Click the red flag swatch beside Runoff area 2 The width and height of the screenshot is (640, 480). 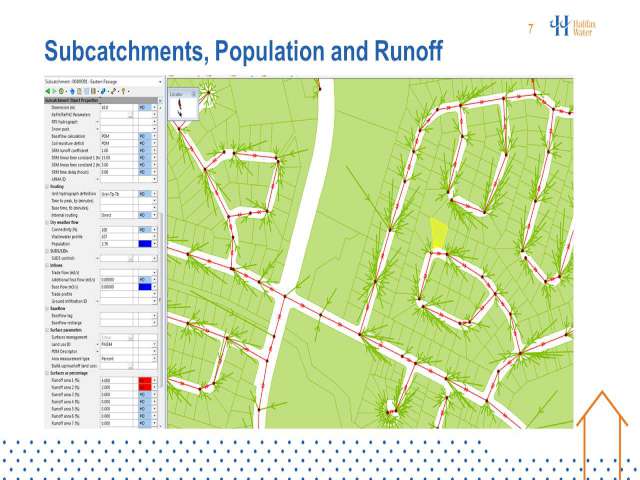tap(145, 387)
